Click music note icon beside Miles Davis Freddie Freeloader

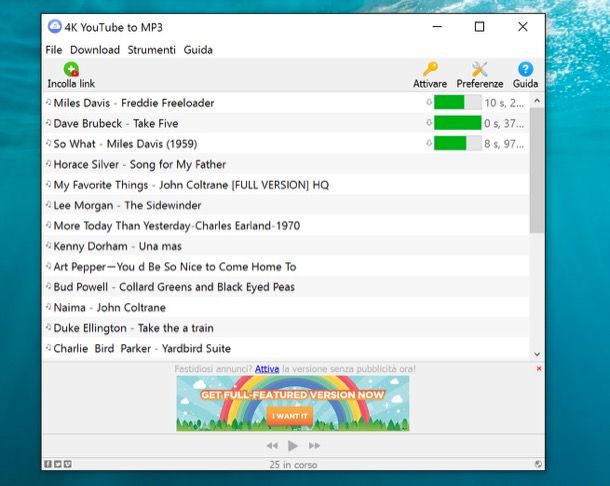[49, 102]
